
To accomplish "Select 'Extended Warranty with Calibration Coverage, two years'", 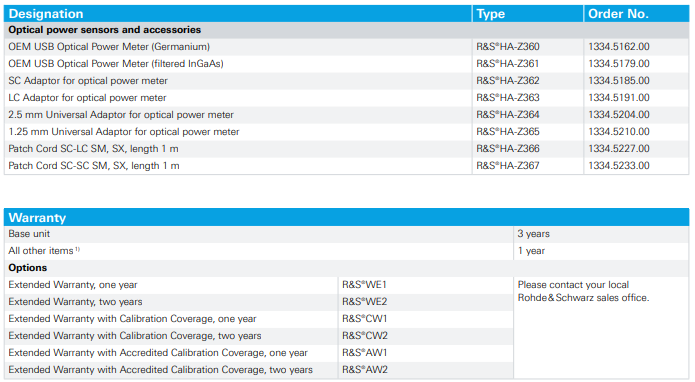I will [x=135, y=335].
